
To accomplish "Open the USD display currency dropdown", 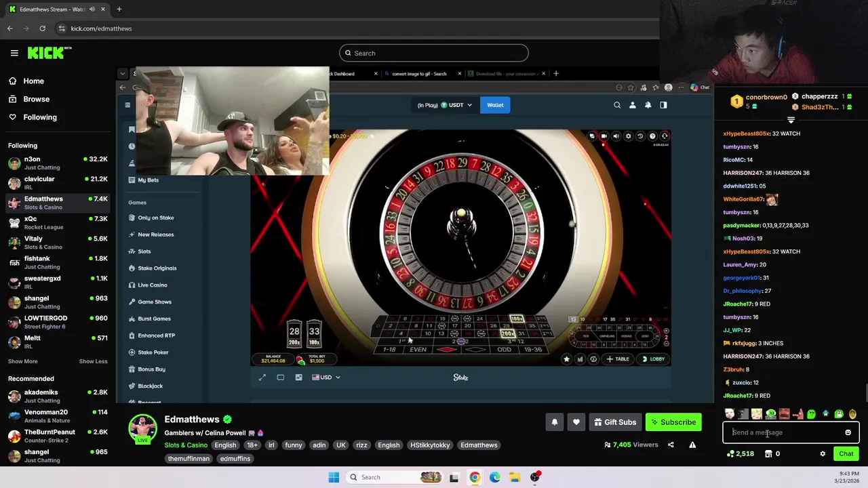I will tap(326, 378).
